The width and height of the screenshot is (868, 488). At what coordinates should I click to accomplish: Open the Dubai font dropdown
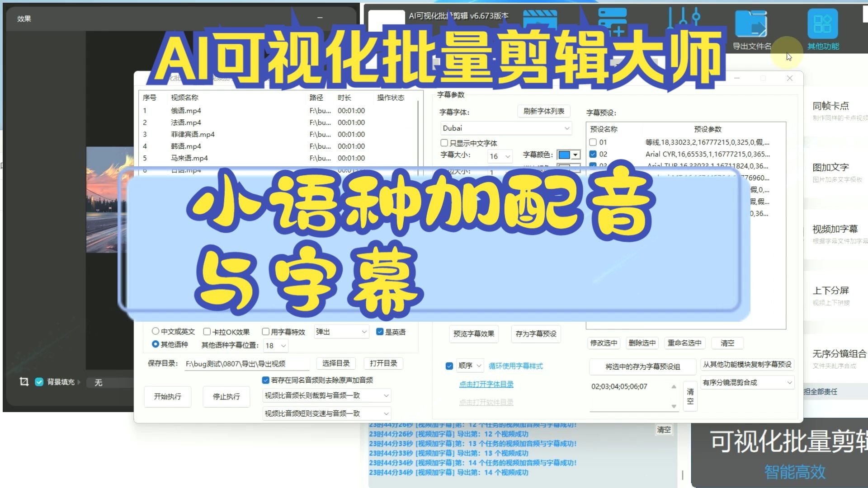click(506, 128)
